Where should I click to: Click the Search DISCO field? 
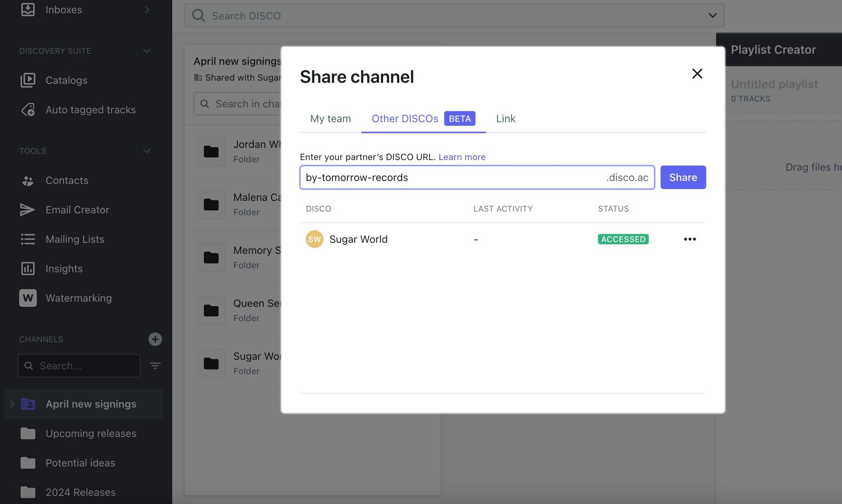454,16
